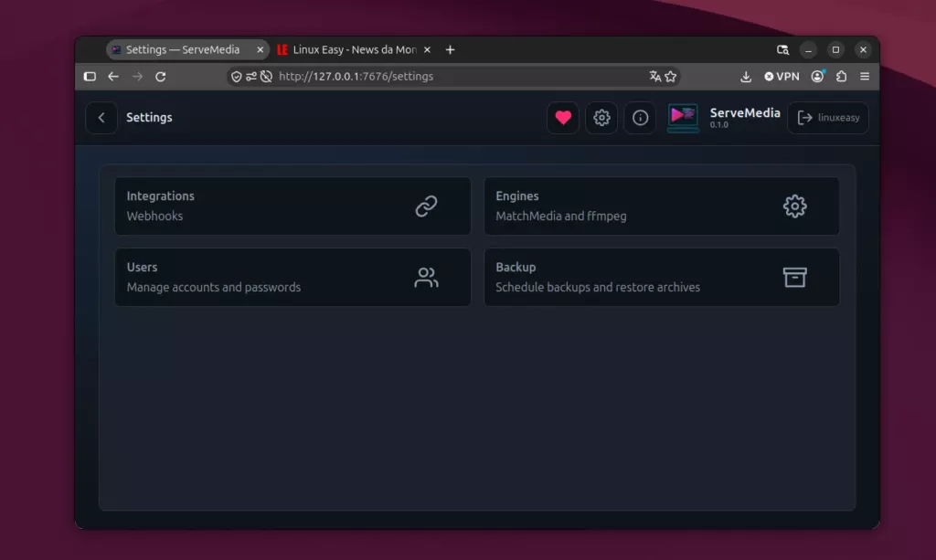Click the site permissions icon in address bar

pyautogui.click(x=251, y=77)
